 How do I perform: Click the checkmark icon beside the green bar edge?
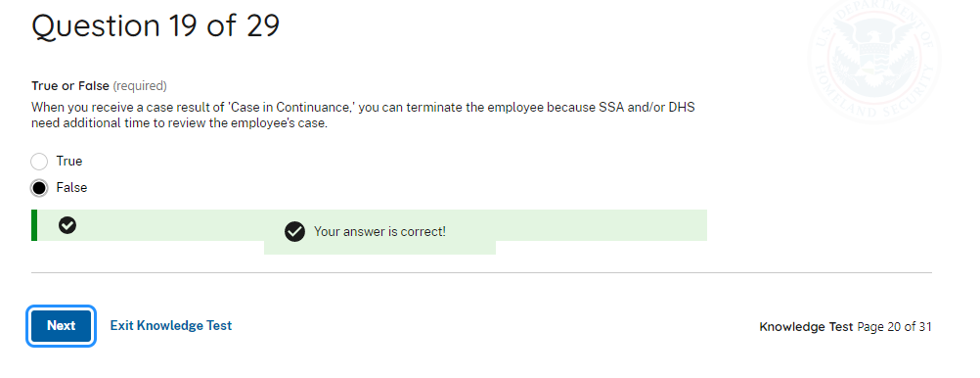67,225
